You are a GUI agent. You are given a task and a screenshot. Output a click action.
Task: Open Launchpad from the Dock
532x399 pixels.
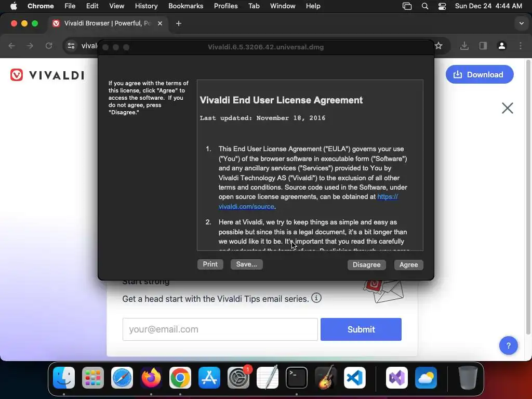click(x=93, y=378)
